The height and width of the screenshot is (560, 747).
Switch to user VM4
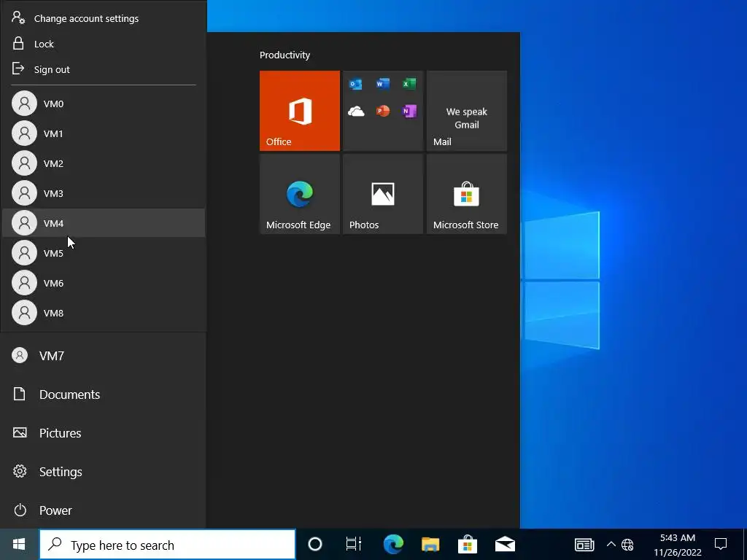tap(104, 223)
